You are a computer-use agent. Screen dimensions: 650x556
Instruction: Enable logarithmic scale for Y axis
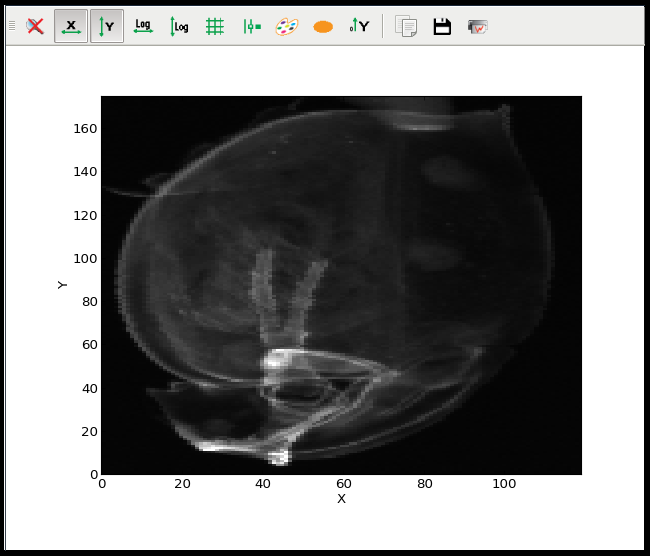[x=179, y=26]
